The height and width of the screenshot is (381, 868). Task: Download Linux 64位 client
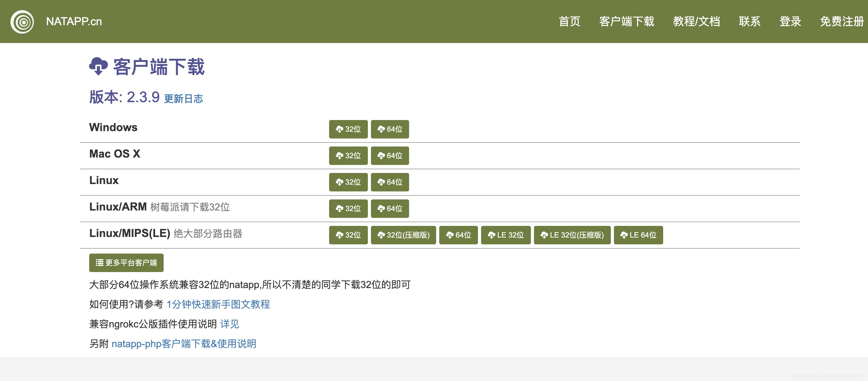tap(390, 182)
